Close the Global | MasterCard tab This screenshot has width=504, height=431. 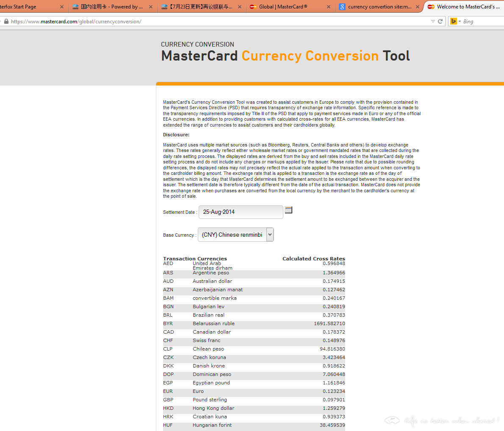329,7
